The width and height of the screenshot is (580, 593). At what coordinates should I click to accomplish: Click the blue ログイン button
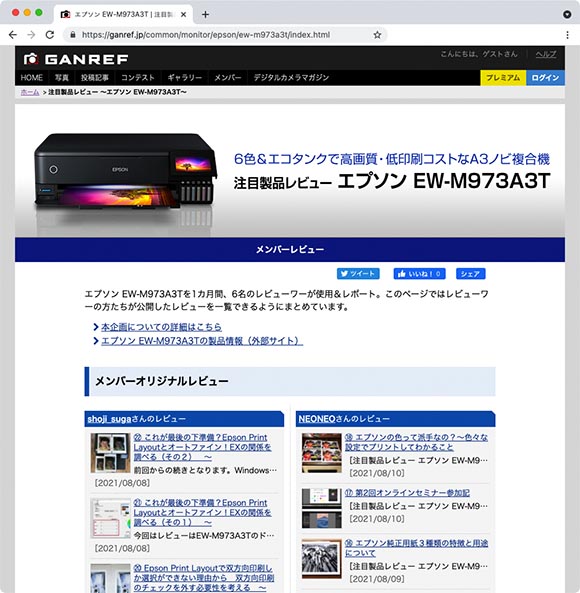[x=545, y=78]
